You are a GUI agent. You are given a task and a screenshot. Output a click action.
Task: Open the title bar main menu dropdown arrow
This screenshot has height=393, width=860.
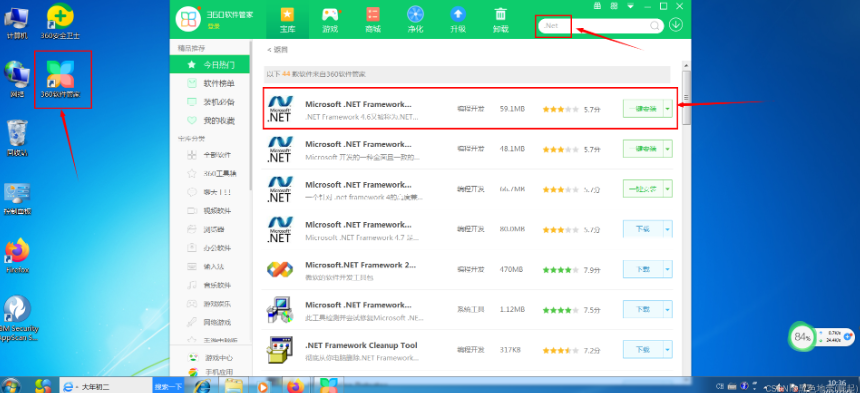click(631, 6)
